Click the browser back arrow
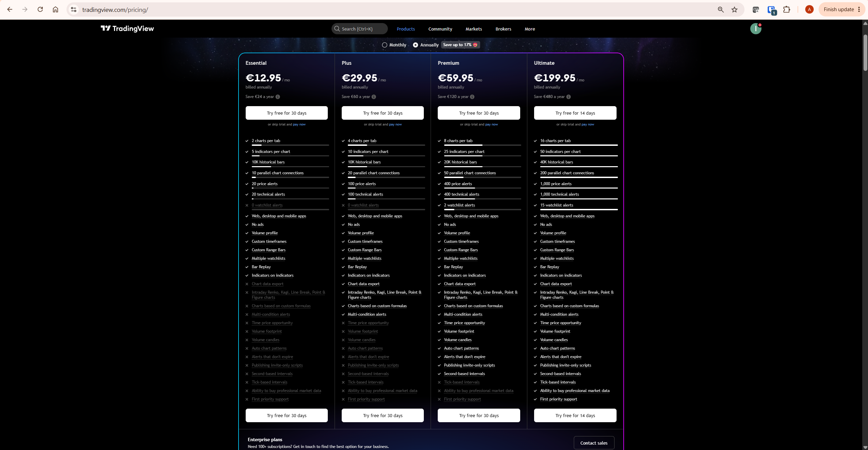The image size is (868, 450). coord(10,9)
